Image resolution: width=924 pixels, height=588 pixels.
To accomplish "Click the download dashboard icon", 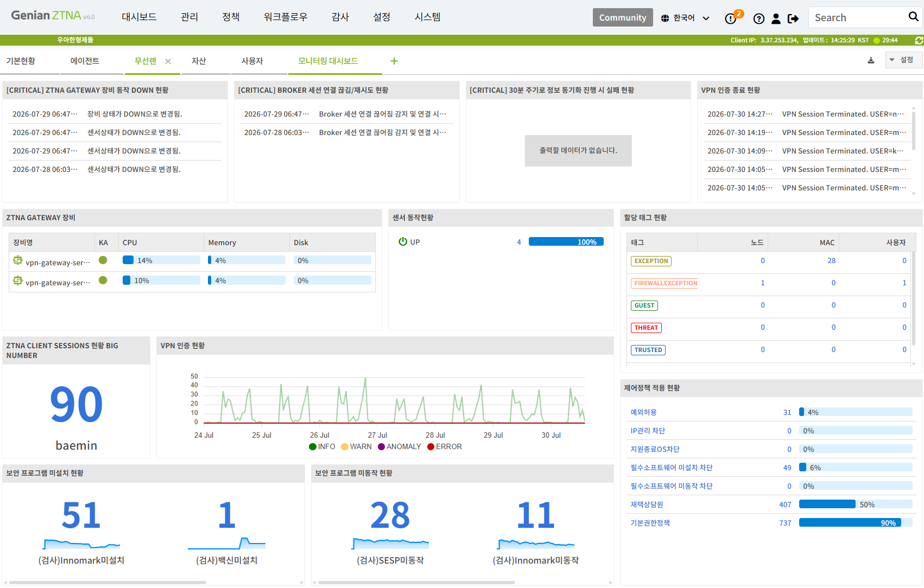I will [871, 60].
